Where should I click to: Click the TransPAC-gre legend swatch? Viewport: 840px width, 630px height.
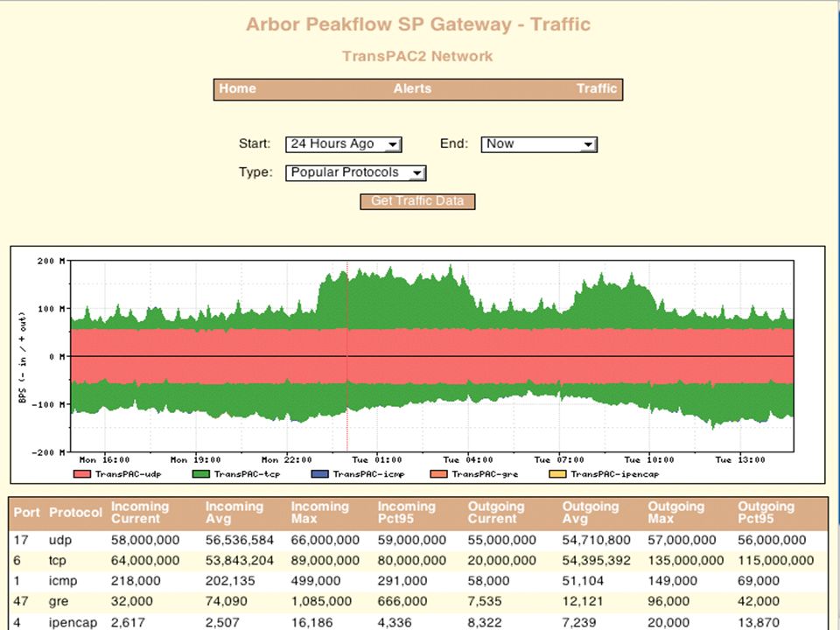pyautogui.click(x=438, y=474)
